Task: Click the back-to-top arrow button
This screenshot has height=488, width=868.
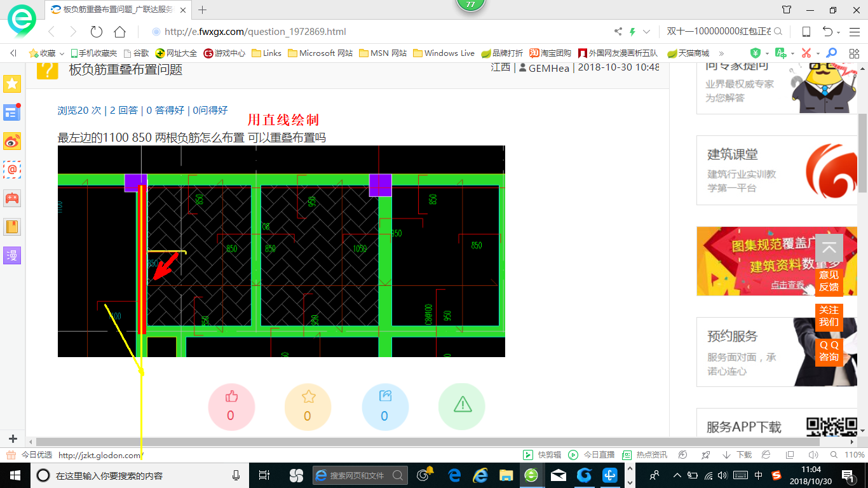Action: point(829,248)
